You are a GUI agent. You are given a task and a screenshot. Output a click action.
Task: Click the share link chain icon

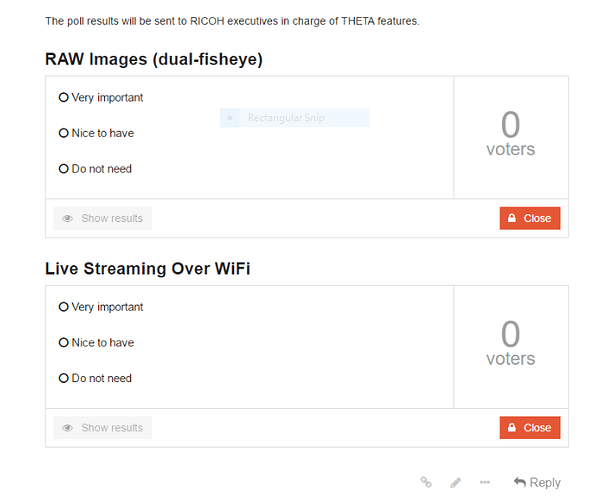click(426, 482)
